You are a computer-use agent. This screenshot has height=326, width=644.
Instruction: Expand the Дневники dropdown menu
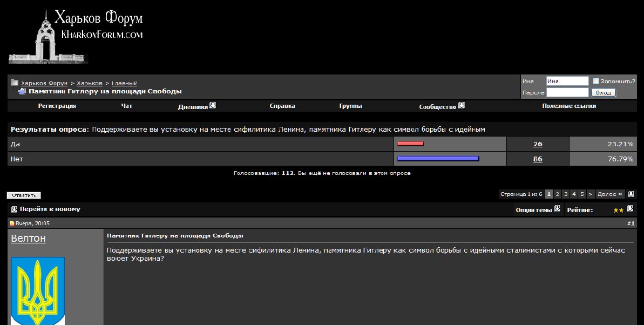tap(213, 106)
